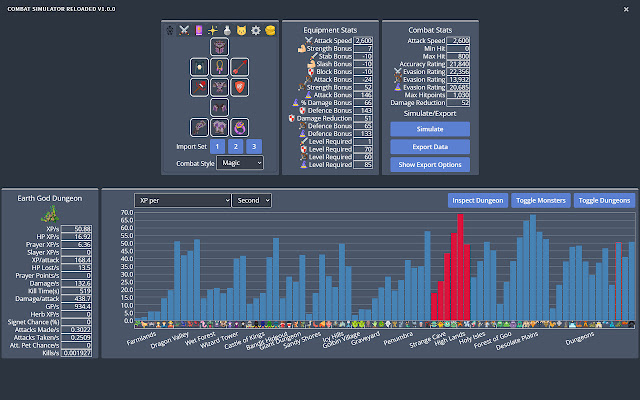Viewport: 640px width, 400px height.
Task: Open the Combat Style dropdown
Action: (240, 163)
